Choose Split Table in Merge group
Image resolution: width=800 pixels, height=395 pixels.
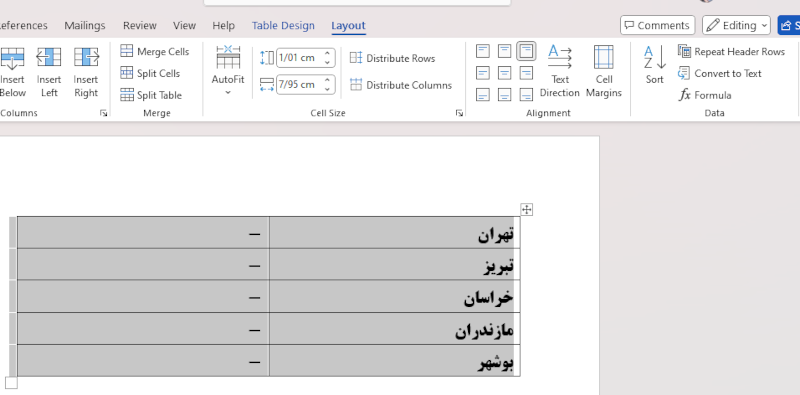[x=151, y=95]
